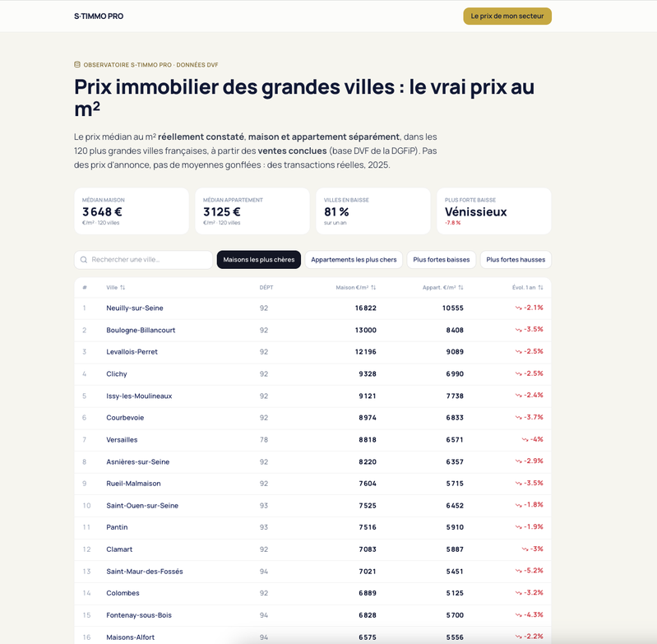Focus the 'Rechercher une ville' search field

(143, 260)
